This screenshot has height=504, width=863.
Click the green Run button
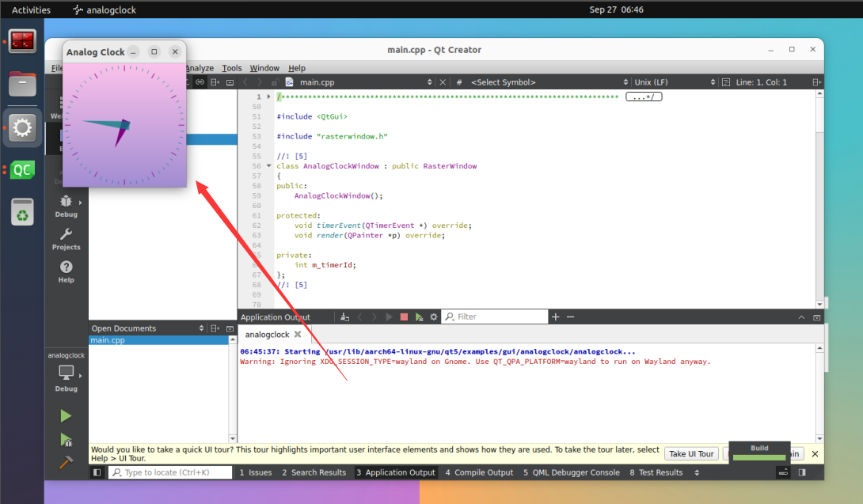tap(66, 416)
